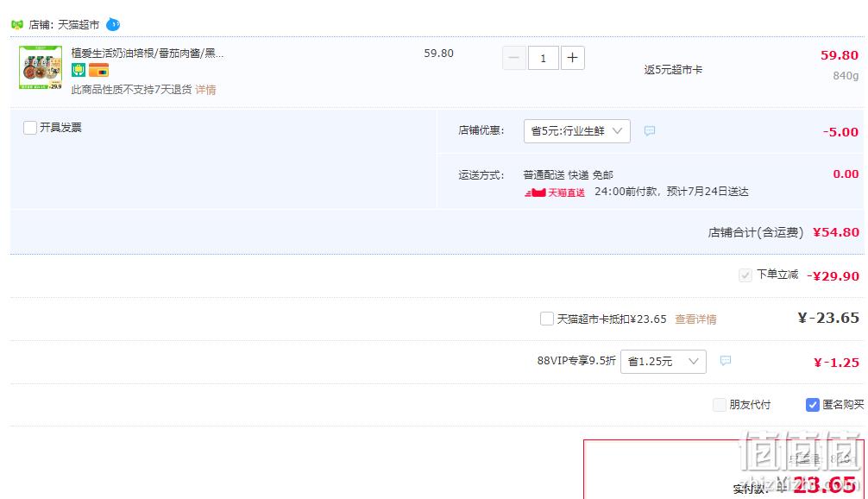Expand the 省5元:行业生鲜 store discount dropdown

[577, 131]
